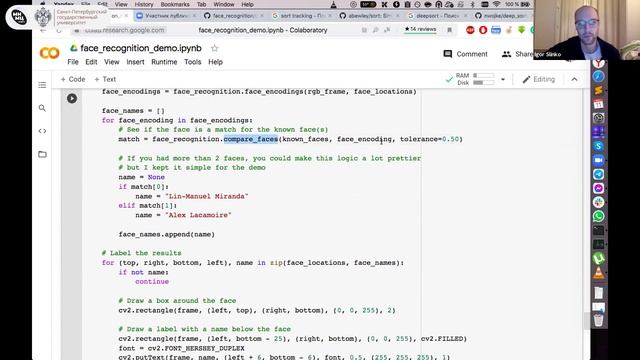This screenshot has height=360, width=640.
Task: Open WhatsApp from the dock
Action: tap(598, 216)
